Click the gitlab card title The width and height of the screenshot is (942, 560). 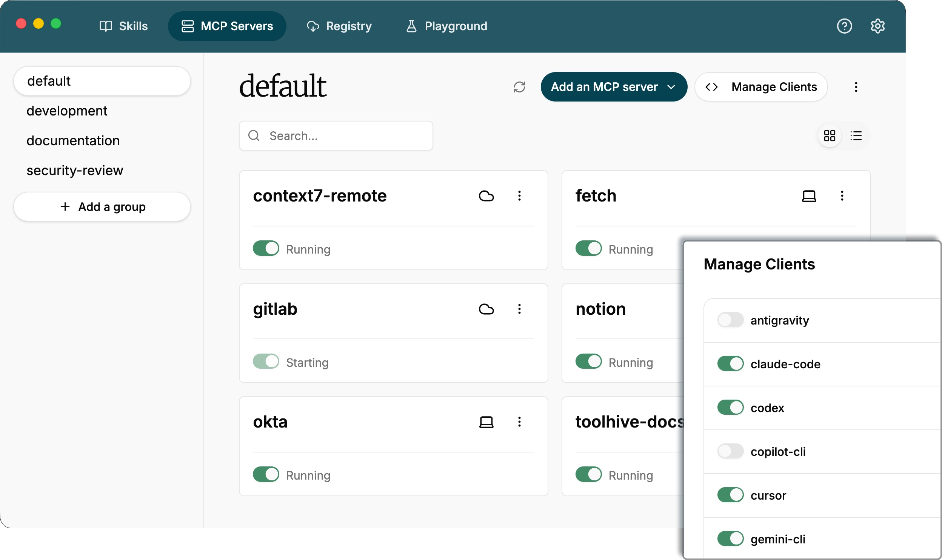[275, 309]
